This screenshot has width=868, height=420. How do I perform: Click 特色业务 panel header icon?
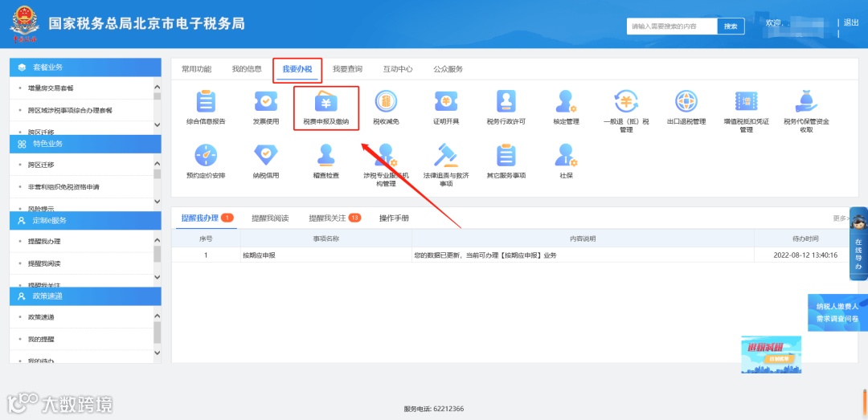(x=22, y=144)
